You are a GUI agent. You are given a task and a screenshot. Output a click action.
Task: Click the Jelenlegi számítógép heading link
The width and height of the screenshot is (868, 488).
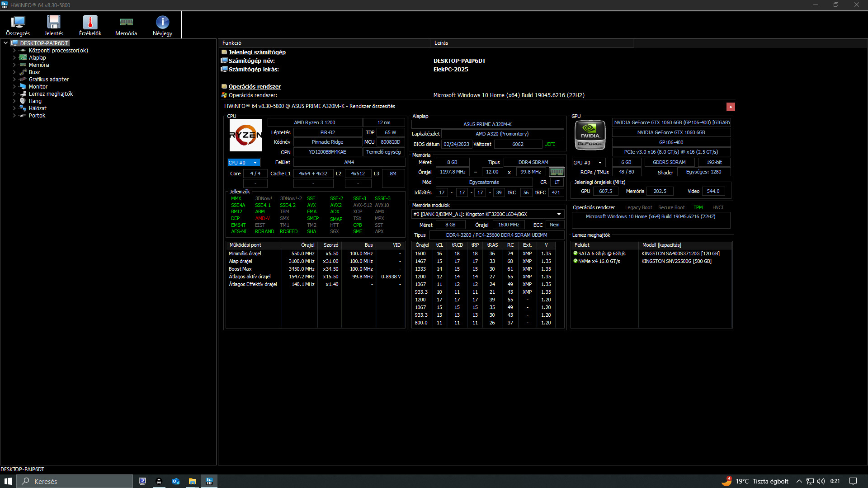click(x=257, y=52)
